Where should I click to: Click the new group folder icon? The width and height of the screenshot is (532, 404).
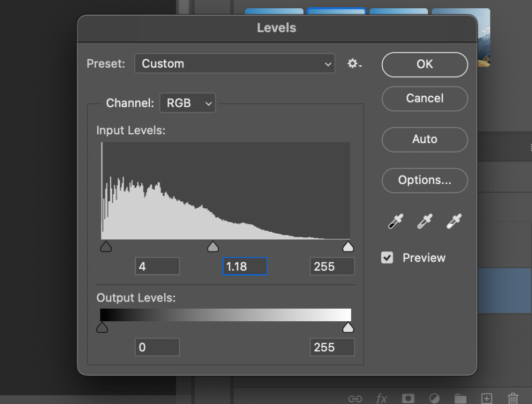(x=460, y=398)
